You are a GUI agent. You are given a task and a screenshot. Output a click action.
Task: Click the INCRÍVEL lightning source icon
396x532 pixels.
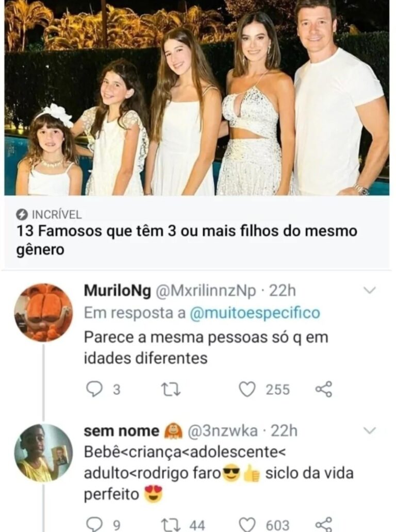22,215
